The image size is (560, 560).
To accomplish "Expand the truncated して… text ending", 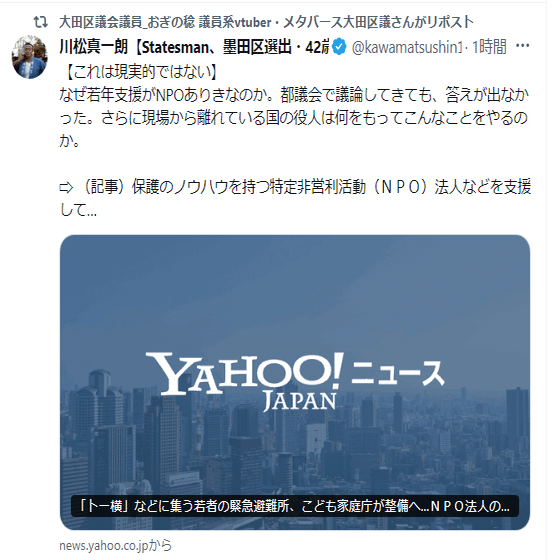I will click(x=78, y=210).
